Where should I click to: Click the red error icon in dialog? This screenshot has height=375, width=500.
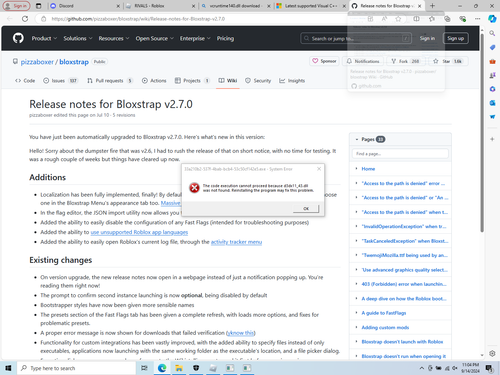point(194,188)
